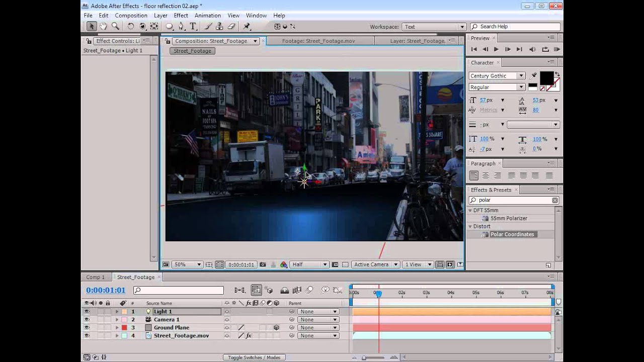The image size is (644, 362).
Task: Select the Horizontal Type tool
Action: pos(193,27)
